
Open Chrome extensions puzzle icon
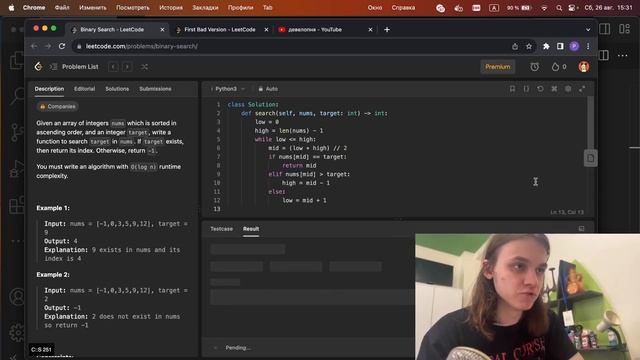point(546,47)
